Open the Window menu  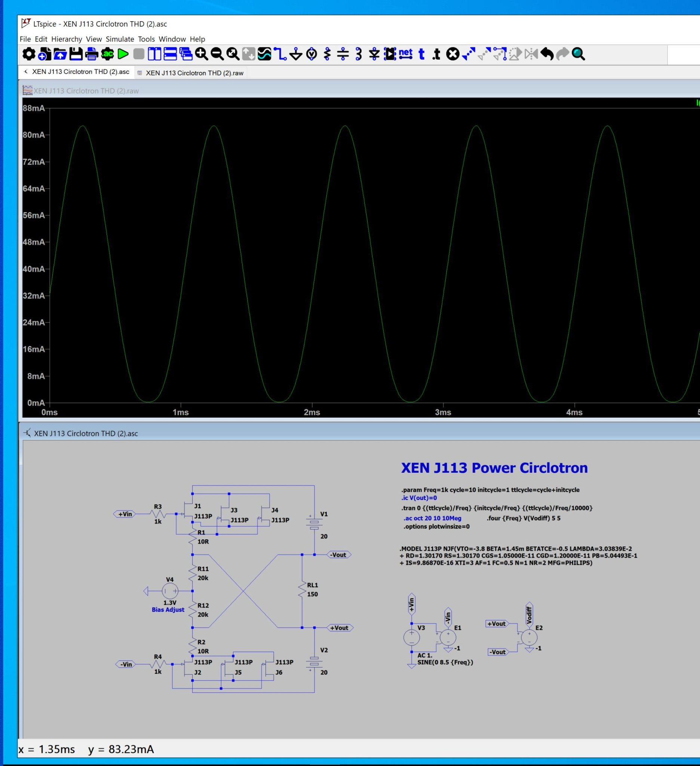tap(172, 39)
